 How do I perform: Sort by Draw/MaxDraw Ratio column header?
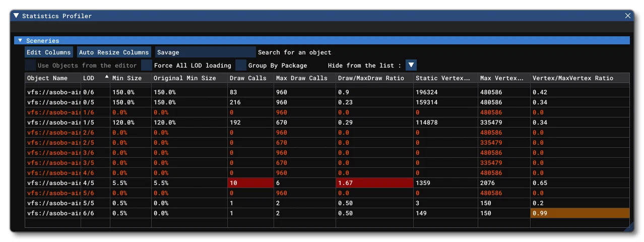[374, 78]
